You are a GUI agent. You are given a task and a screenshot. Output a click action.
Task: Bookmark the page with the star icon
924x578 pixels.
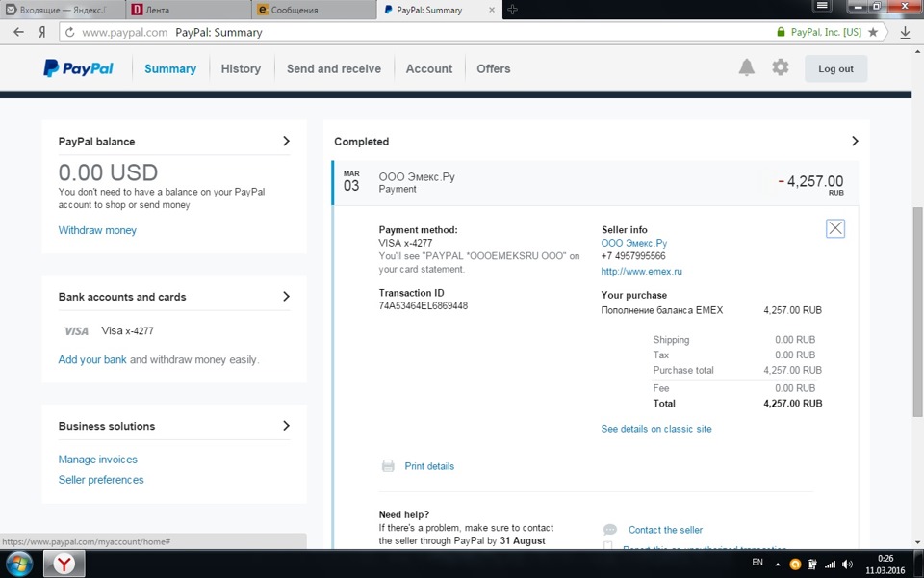point(873,32)
